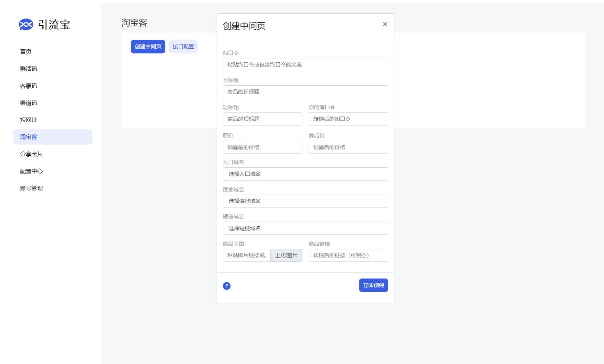Close the 创建中间页 dialog
The image size is (604, 364).
click(x=385, y=24)
